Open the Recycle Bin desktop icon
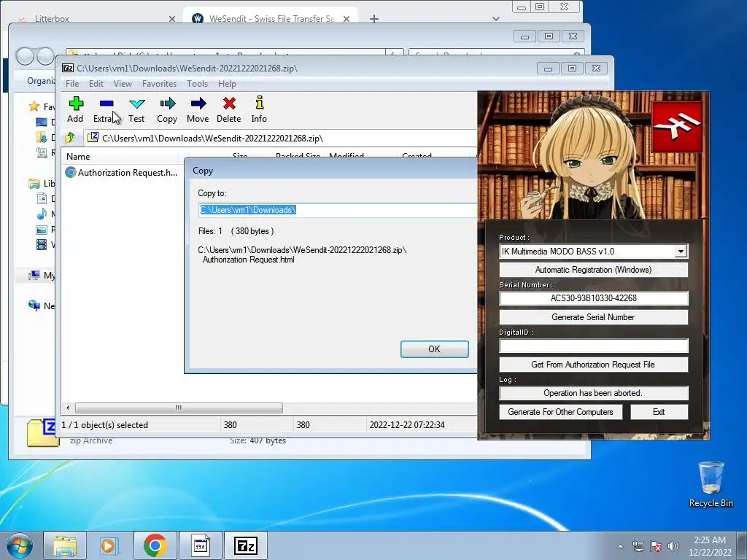747x560 pixels. [x=711, y=484]
